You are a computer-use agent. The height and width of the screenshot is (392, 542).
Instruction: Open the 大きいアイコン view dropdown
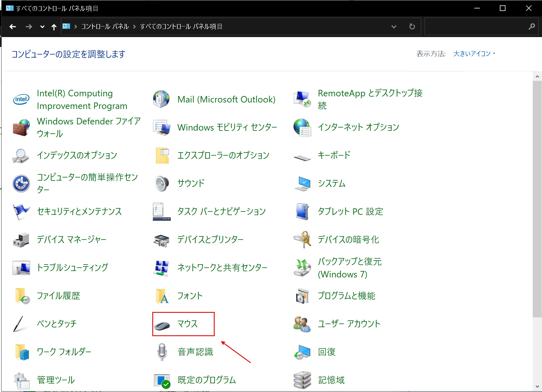click(474, 54)
